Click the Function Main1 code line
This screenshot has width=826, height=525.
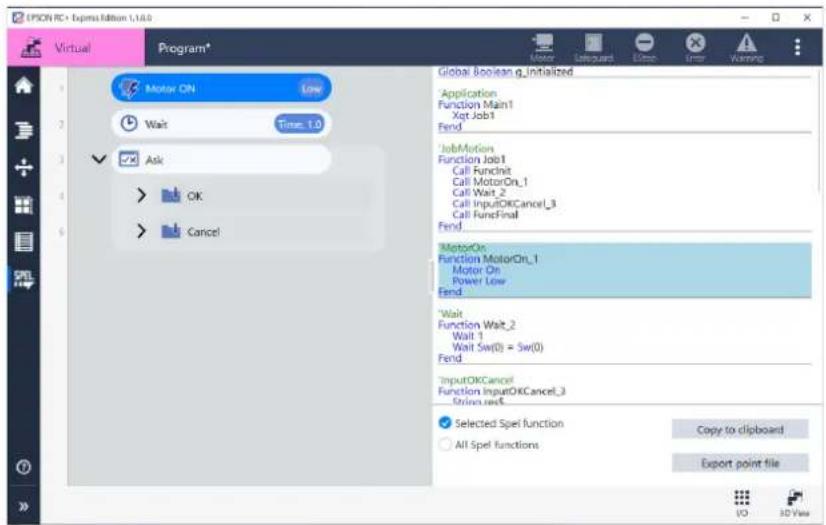(476, 104)
